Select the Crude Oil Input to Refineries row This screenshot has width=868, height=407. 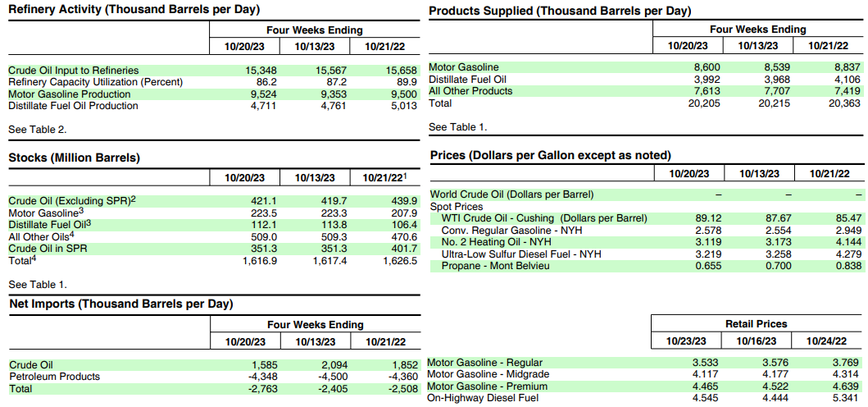(x=212, y=71)
